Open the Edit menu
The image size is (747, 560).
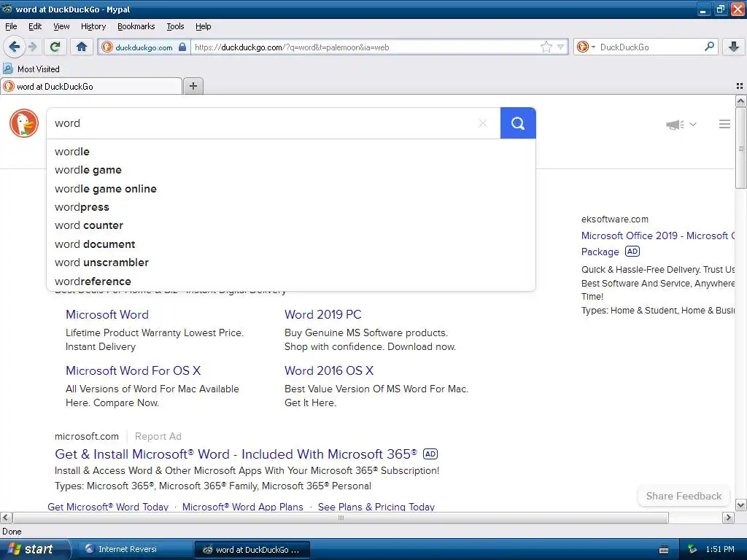click(35, 26)
